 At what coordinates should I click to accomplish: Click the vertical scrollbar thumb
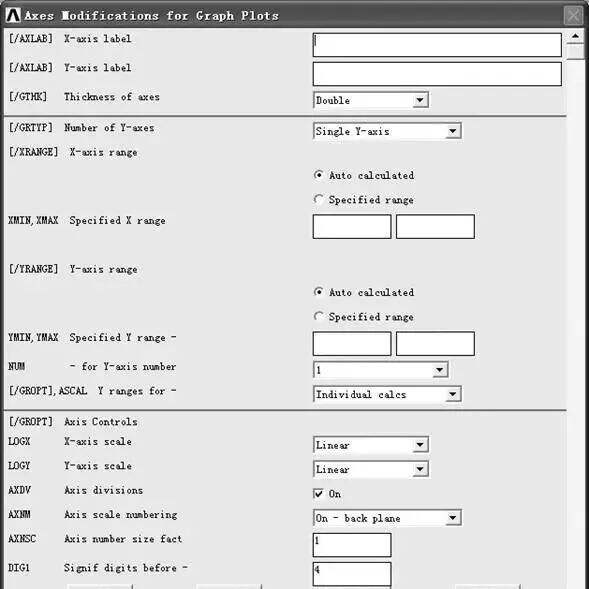click(x=575, y=52)
